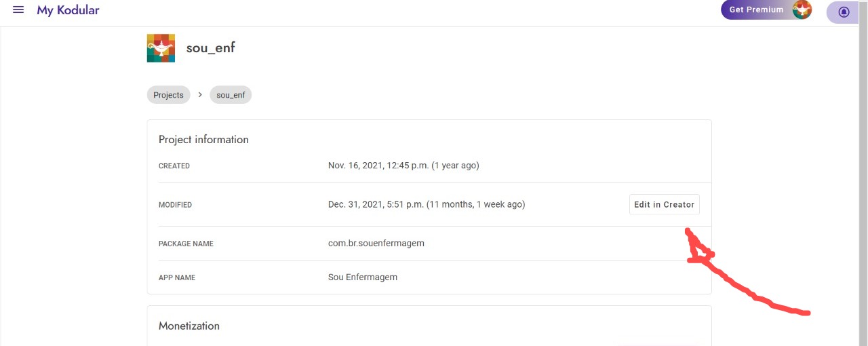Click the APP NAME label
This screenshot has height=346, width=868.
[177, 277]
